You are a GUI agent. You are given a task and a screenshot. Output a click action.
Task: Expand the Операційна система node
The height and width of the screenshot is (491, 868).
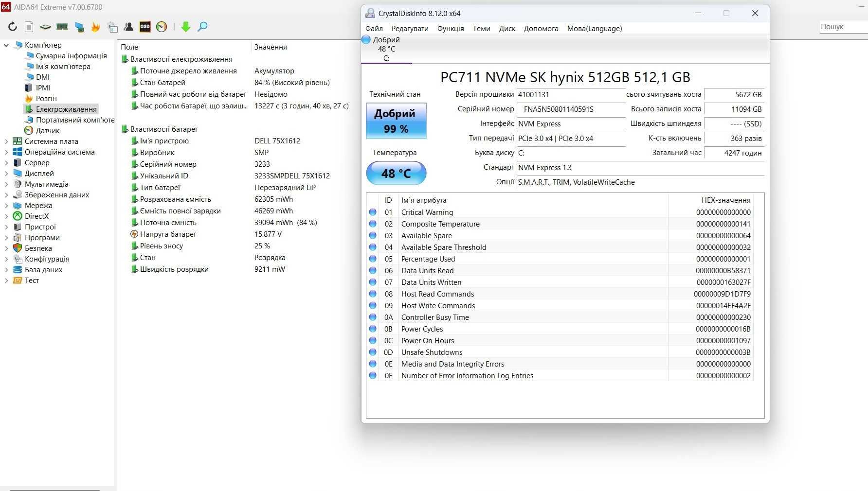(6, 152)
